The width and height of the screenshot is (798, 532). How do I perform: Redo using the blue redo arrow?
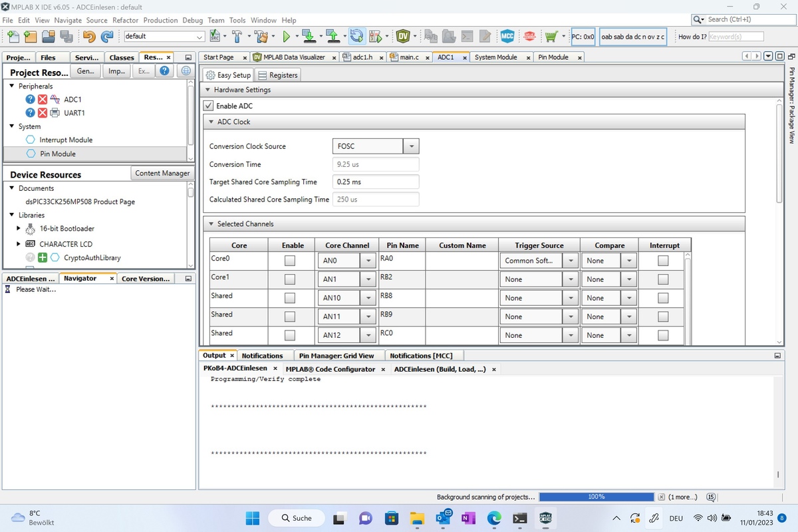[106, 37]
